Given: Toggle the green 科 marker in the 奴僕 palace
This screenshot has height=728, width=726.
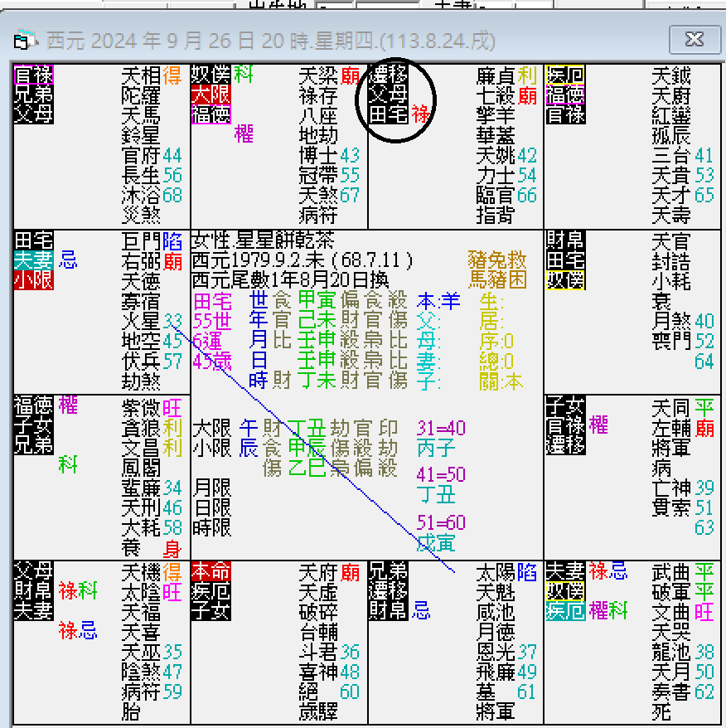Looking at the screenshot, I should tap(243, 75).
